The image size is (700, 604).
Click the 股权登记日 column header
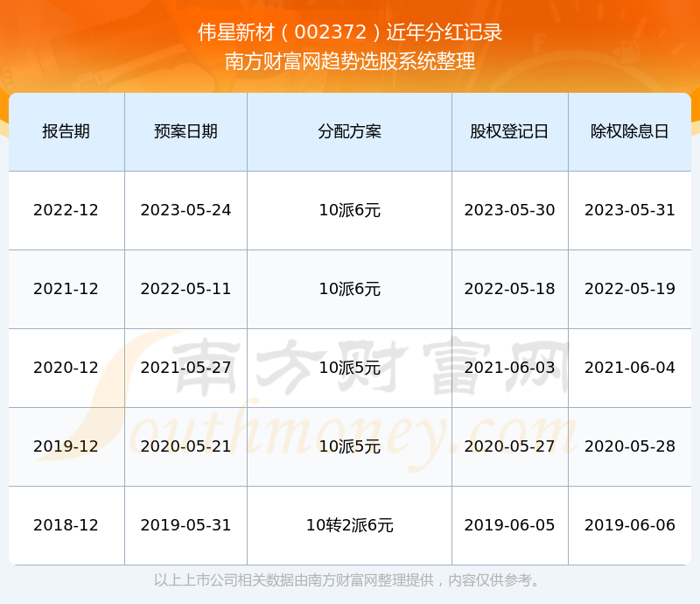[x=509, y=131]
